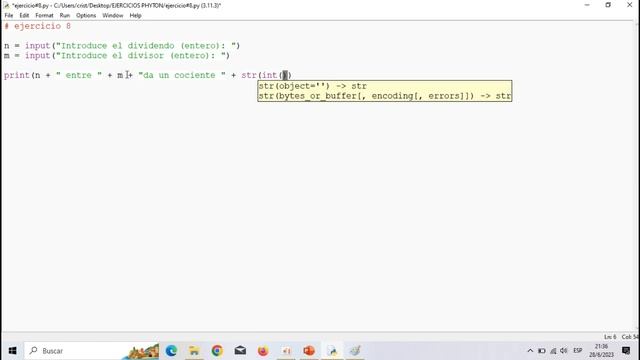Click the '# ejercicio 8' comment line
This screenshot has width=640, height=360.
pyautogui.click(x=38, y=26)
